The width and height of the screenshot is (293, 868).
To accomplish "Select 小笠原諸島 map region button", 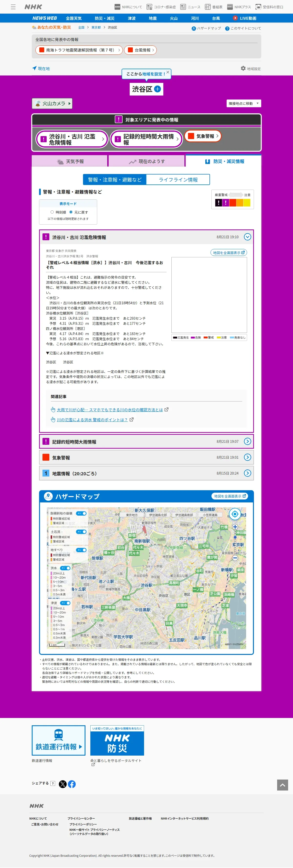I will click(x=210, y=515).
